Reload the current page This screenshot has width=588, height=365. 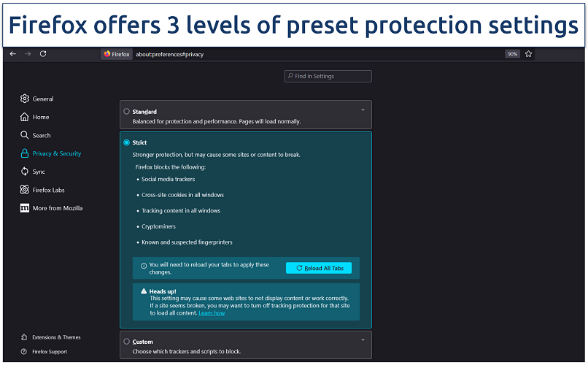(43, 54)
